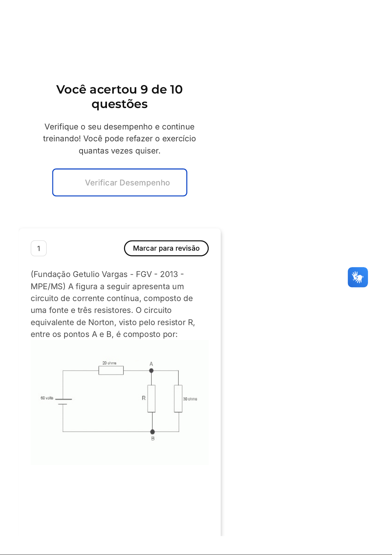Click the letter A label above the node
The width and height of the screenshot is (392, 555).
151,364
